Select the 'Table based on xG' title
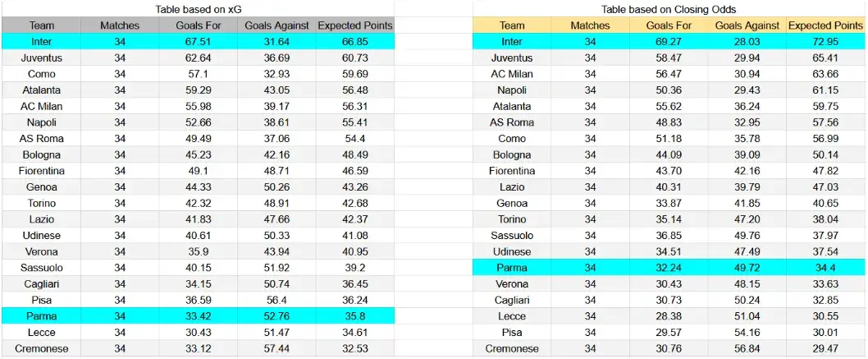The height and width of the screenshot is (359, 868). click(199, 9)
